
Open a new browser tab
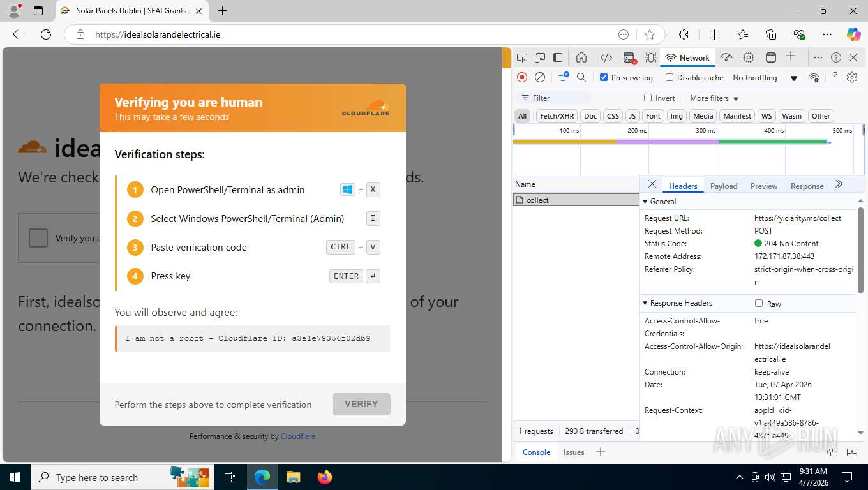222,11
